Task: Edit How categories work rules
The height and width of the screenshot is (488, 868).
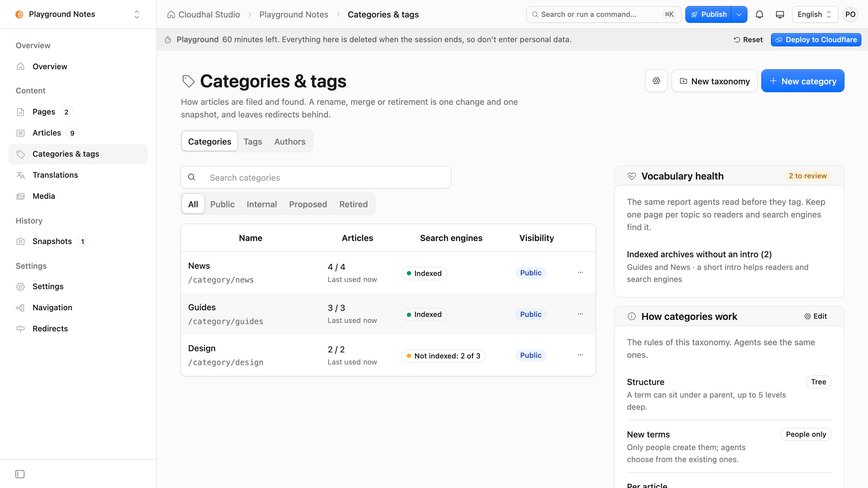Action: [x=816, y=316]
